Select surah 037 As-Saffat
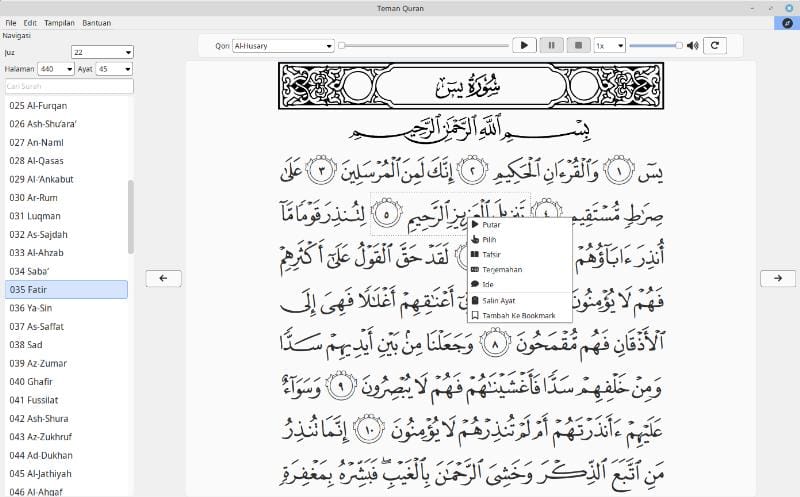800x497 pixels. pyautogui.click(x=66, y=327)
